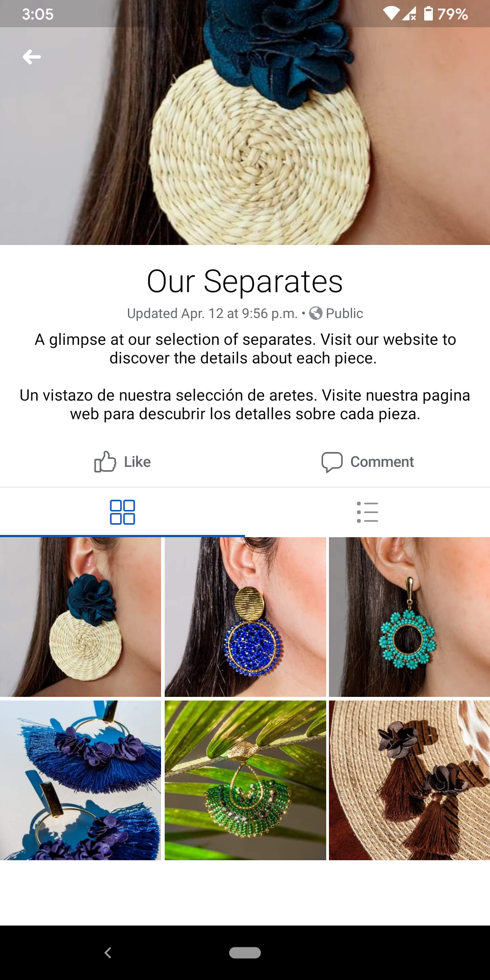
Task: Tap the Like text label
Action: [x=137, y=462]
